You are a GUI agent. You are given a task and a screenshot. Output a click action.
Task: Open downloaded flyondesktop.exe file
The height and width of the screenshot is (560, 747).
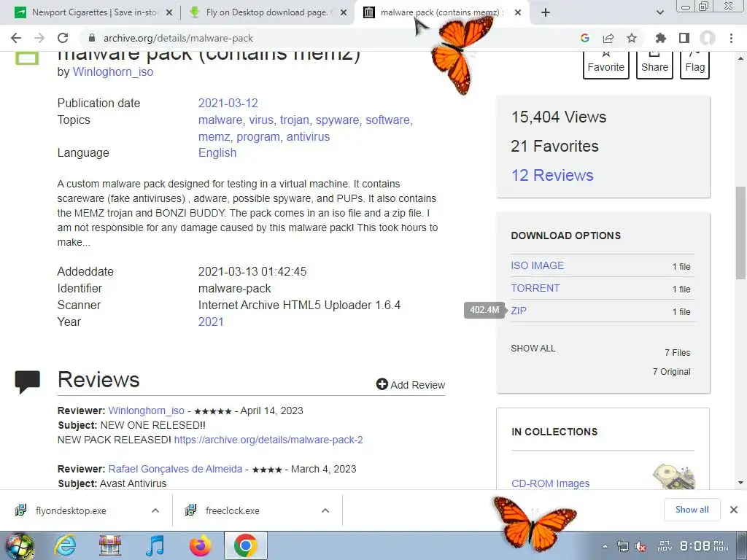pos(71,510)
